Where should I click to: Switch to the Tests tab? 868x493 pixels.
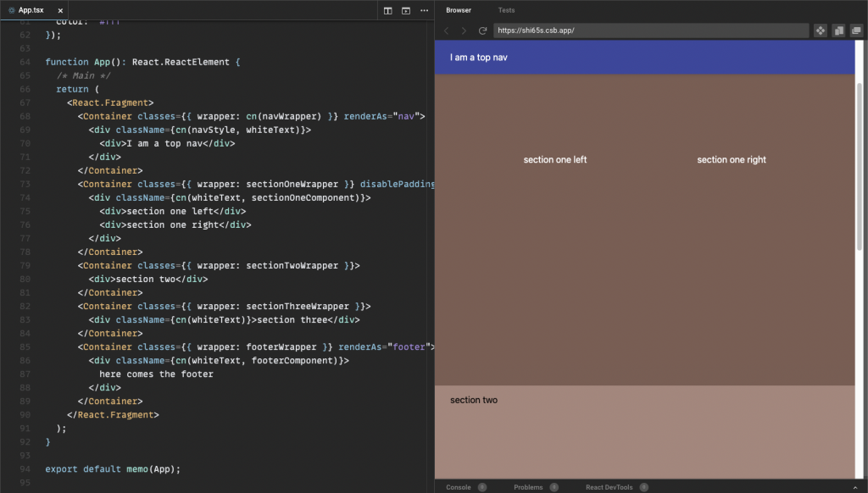click(506, 10)
